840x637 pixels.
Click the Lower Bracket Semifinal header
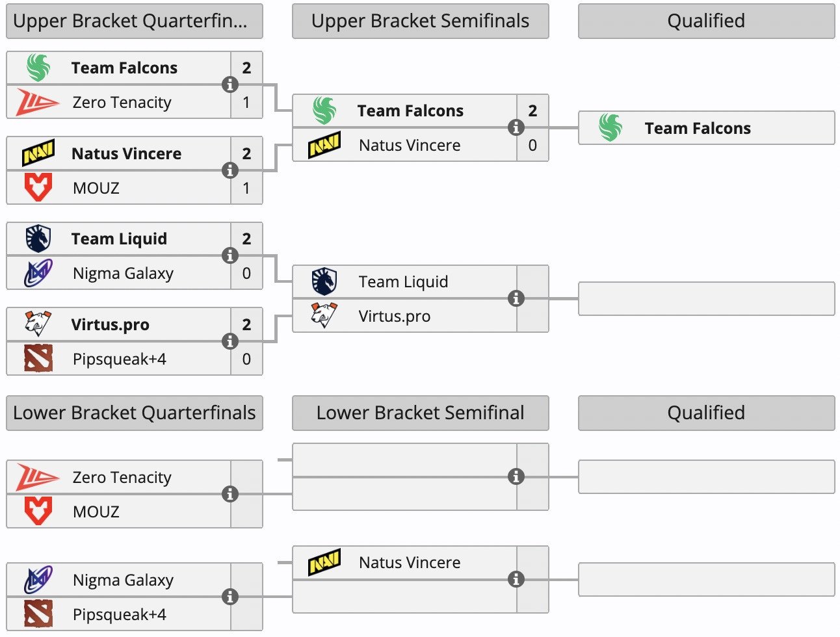(420, 413)
